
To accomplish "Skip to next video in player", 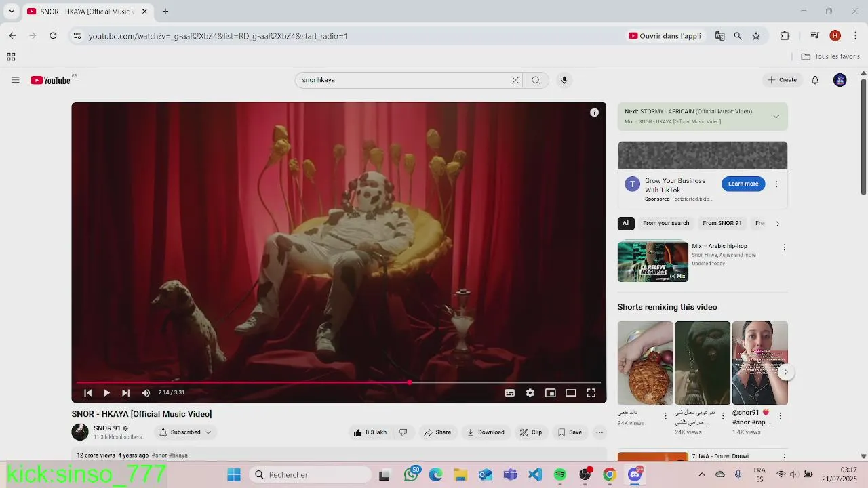I will tap(125, 392).
